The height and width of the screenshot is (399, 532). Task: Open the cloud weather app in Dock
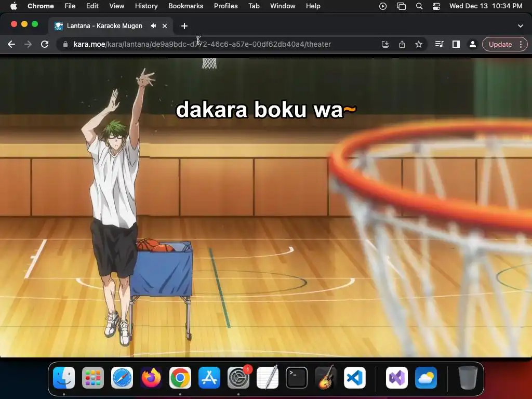pyautogui.click(x=426, y=378)
